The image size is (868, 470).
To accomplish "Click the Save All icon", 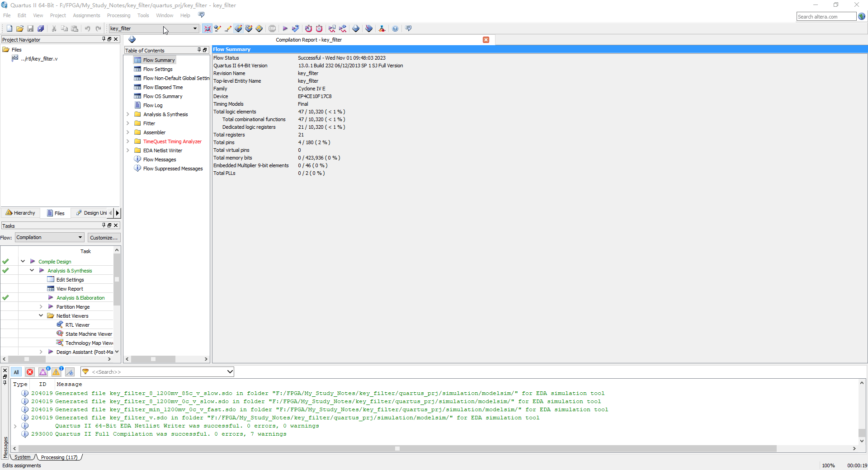I will [x=41, y=28].
